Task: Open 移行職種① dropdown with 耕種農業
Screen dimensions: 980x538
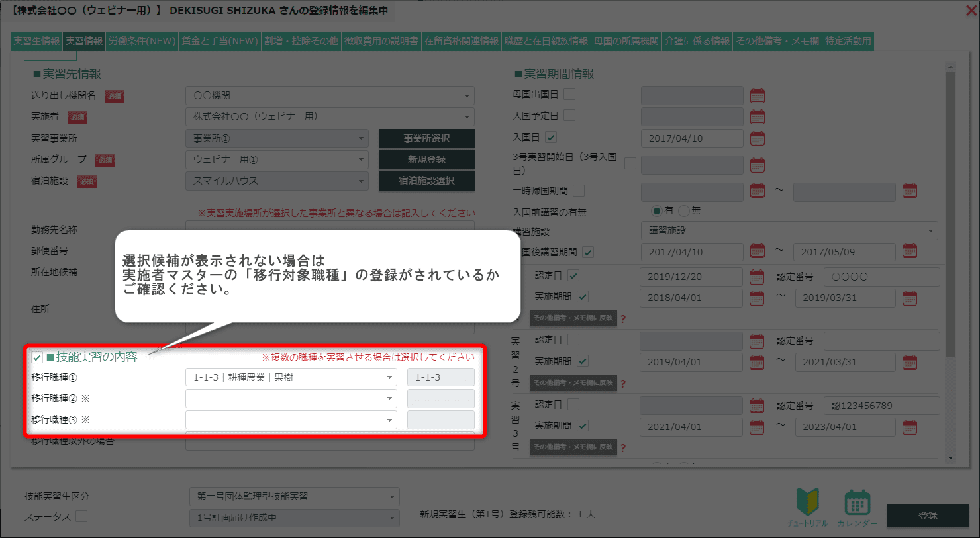Action: coord(291,377)
